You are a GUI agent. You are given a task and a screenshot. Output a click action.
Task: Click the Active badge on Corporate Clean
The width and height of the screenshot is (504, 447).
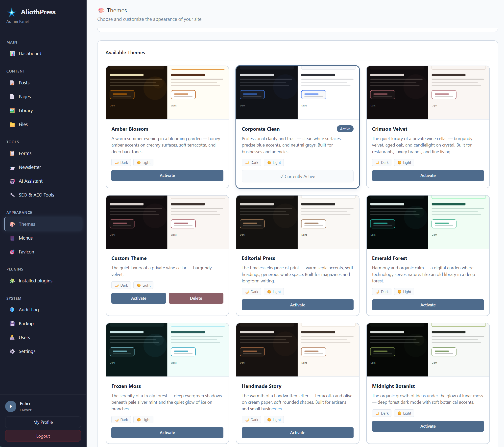[345, 129]
